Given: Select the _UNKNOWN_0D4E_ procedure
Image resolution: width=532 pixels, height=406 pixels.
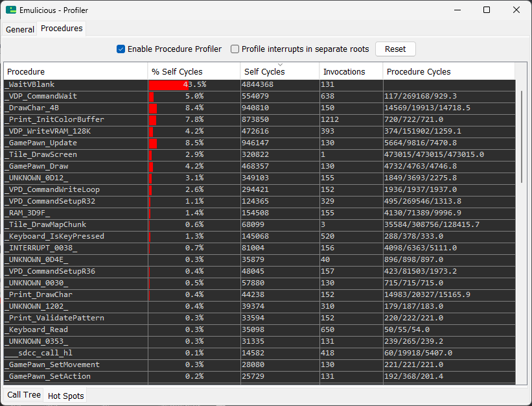Looking at the screenshot, I should pos(260,259).
